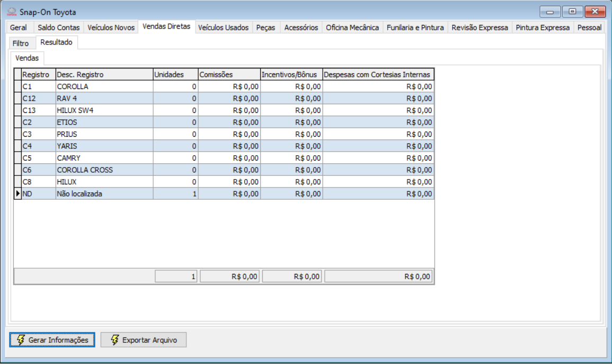Click registro code C1

[x=38, y=86]
